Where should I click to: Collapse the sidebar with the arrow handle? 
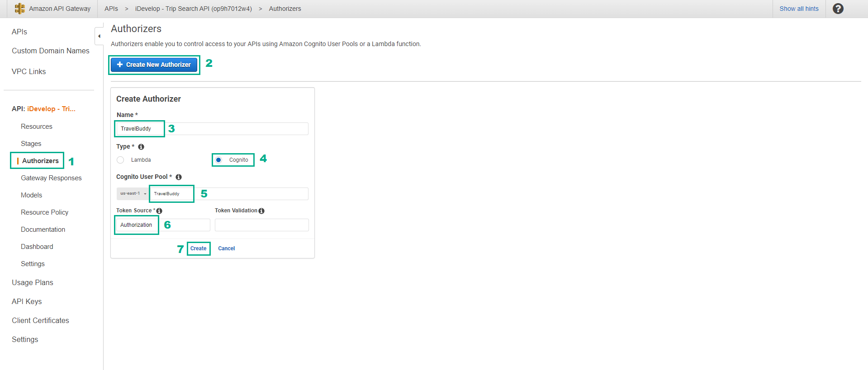point(99,36)
